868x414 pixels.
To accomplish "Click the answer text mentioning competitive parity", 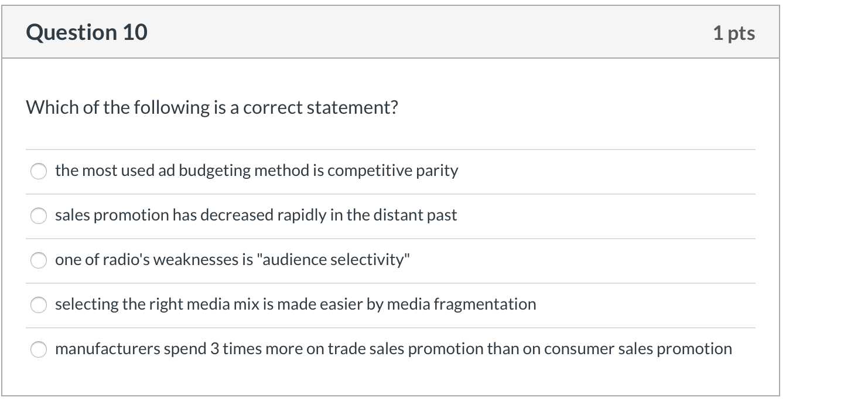I will click(256, 171).
